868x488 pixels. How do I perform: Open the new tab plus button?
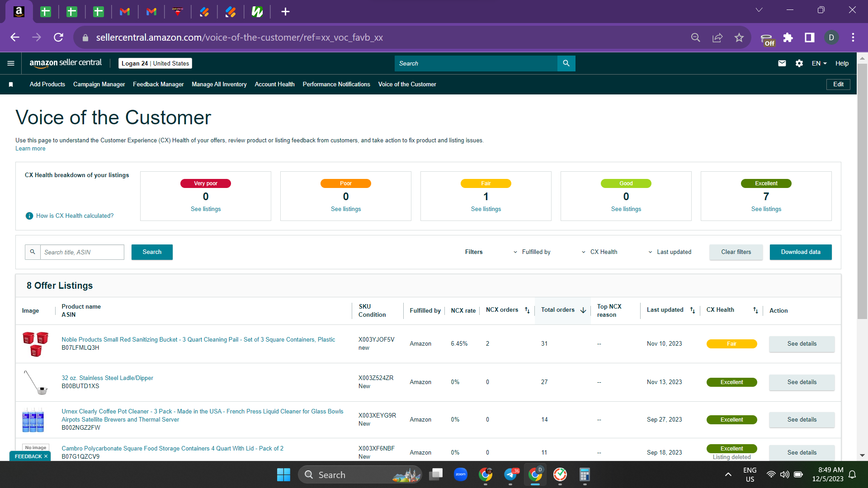coord(285,12)
